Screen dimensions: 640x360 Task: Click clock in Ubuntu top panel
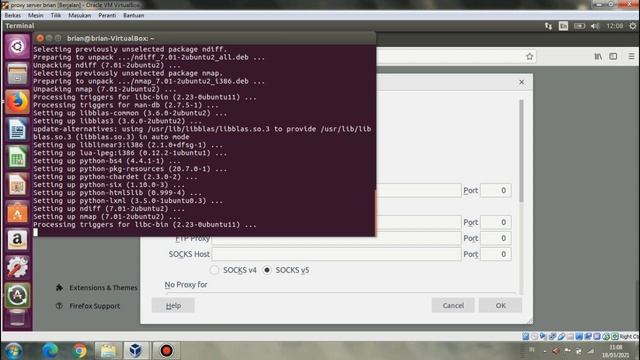click(614, 26)
